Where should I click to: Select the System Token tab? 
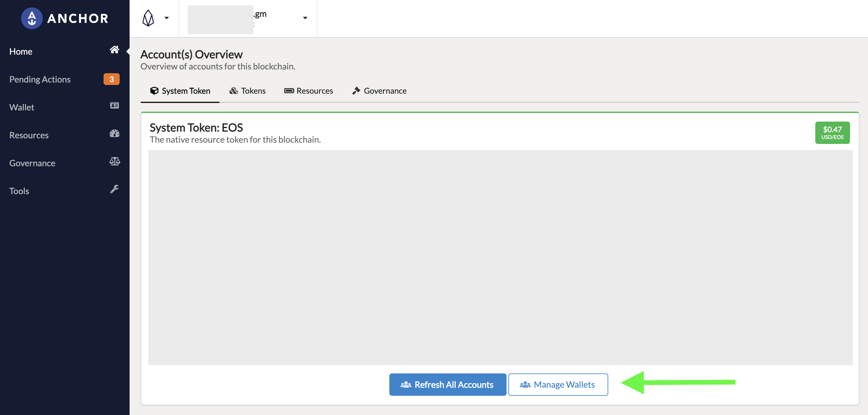(x=180, y=91)
